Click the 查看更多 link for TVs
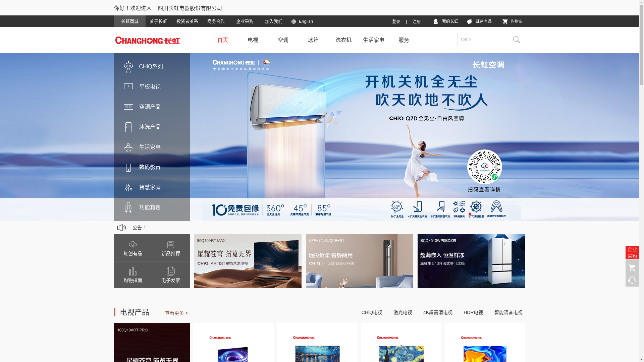The height and width of the screenshot is (362, 644). (x=176, y=313)
